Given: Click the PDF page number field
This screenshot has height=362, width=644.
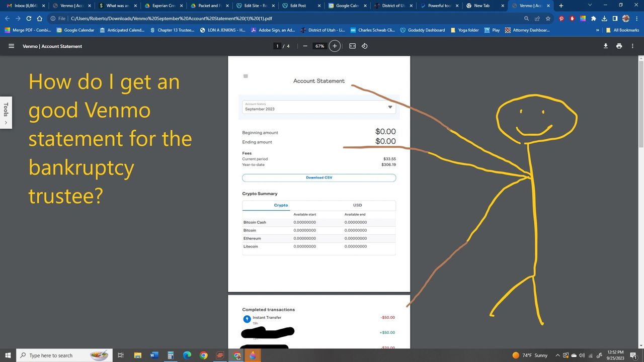Looking at the screenshot, I should [277, 46].
